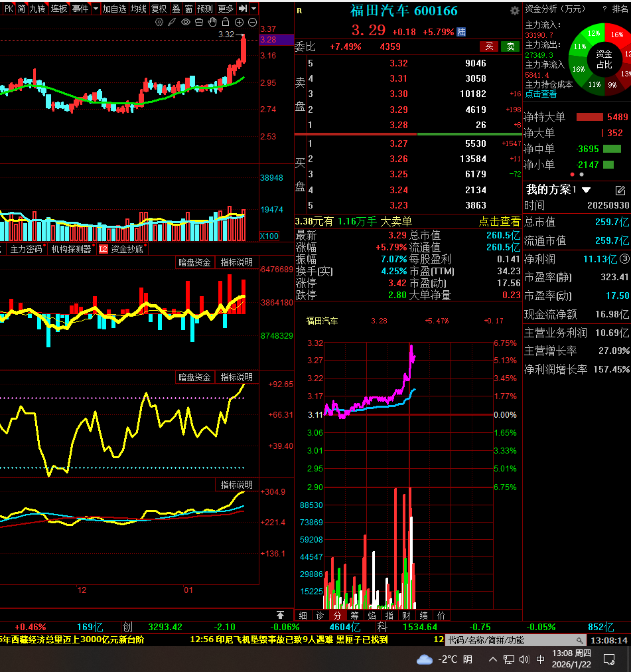Click red 买 buy button

[x=489, y=46]
